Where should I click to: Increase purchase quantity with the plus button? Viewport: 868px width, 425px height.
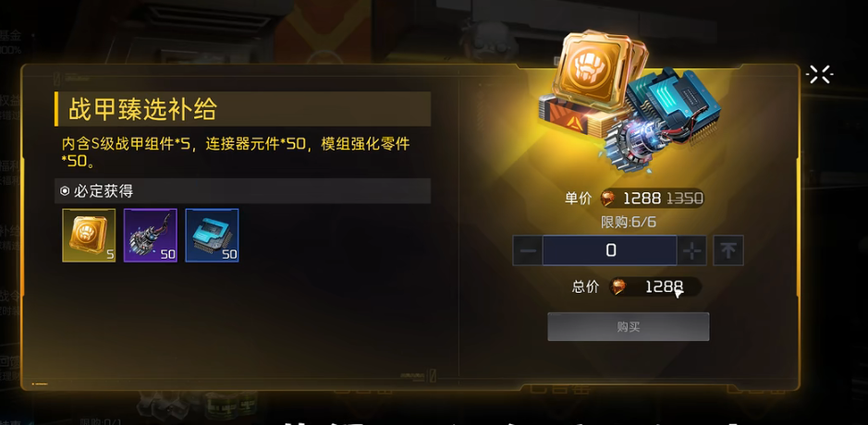point(692,250)
